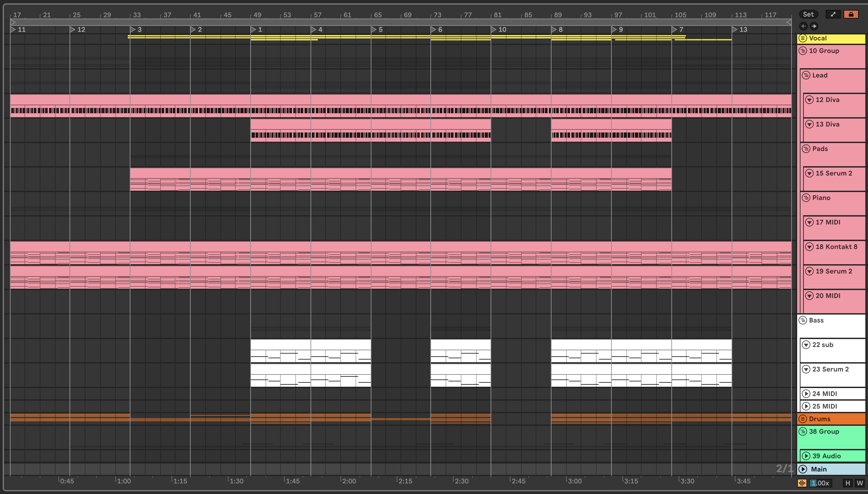This screenshot has width=868, height=494.
Task: Toggle the lock envelopes button
Action: 851,14
